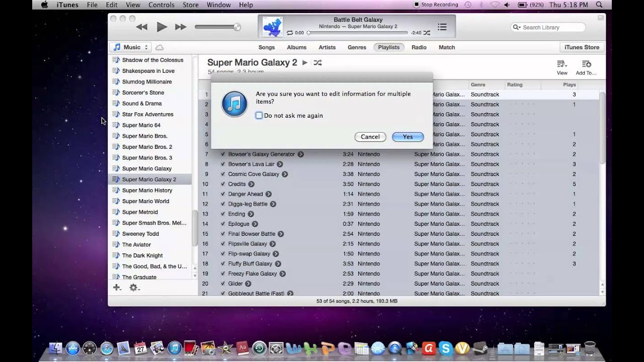Toggle repeat in the now playing display
Screen dimensions: 644x362
click(290, 33)
